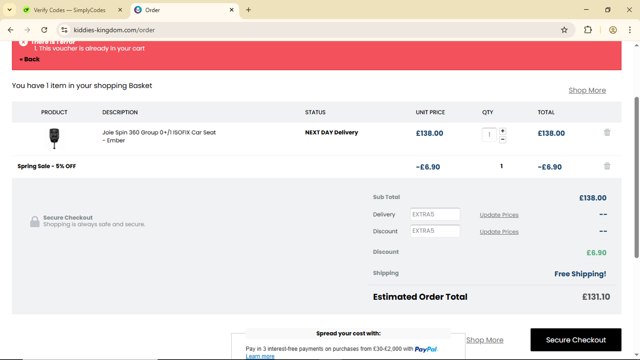Delete Spring Sale discount with trash icon
Screen dimensions: 640x360
tap(607, 166)
